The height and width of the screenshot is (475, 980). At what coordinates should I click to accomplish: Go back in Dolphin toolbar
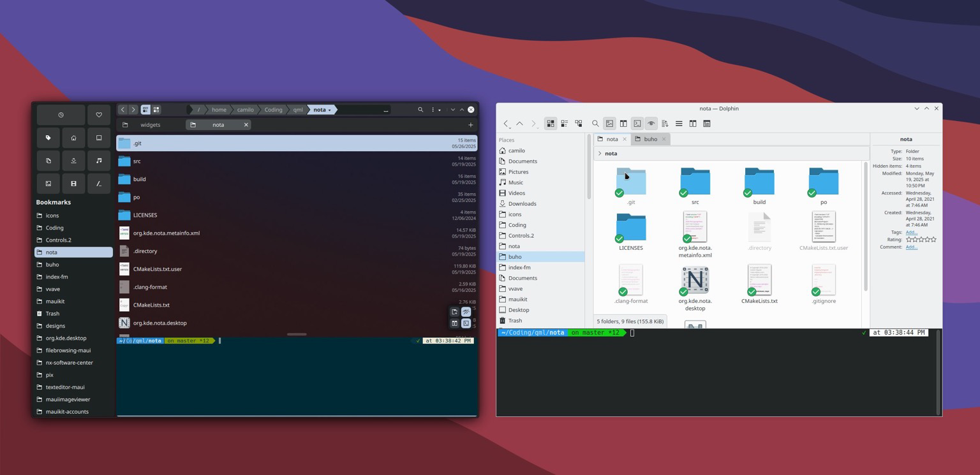tap(506, 124)
